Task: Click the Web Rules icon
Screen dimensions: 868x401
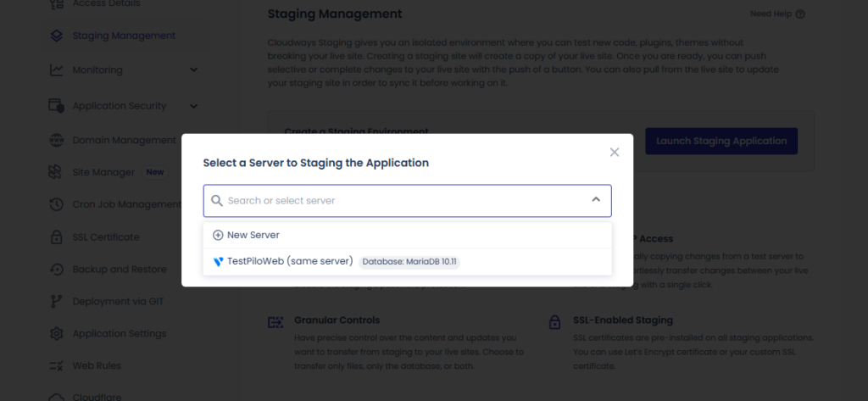Action: (x=57, y=365)
